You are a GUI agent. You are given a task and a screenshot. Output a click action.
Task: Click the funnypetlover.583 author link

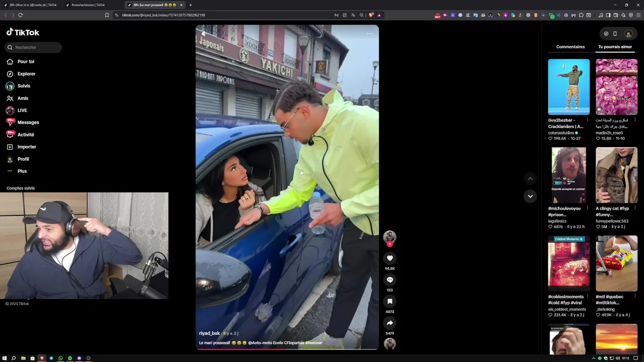click(x=612, y=221)
